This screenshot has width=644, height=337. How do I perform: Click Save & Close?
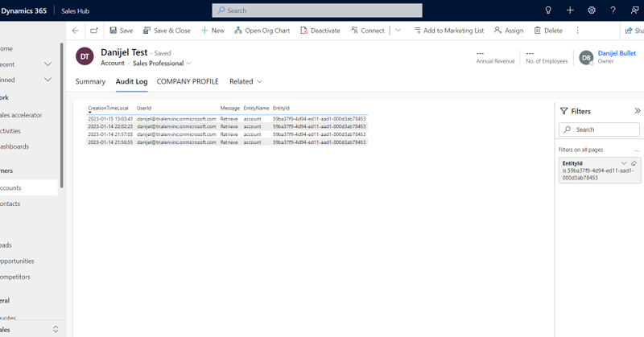click(x=167, y=31)
